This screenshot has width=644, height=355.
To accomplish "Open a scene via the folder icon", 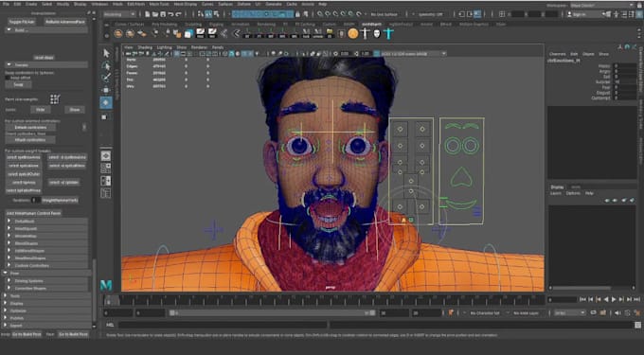I will (x=155, y=14).
